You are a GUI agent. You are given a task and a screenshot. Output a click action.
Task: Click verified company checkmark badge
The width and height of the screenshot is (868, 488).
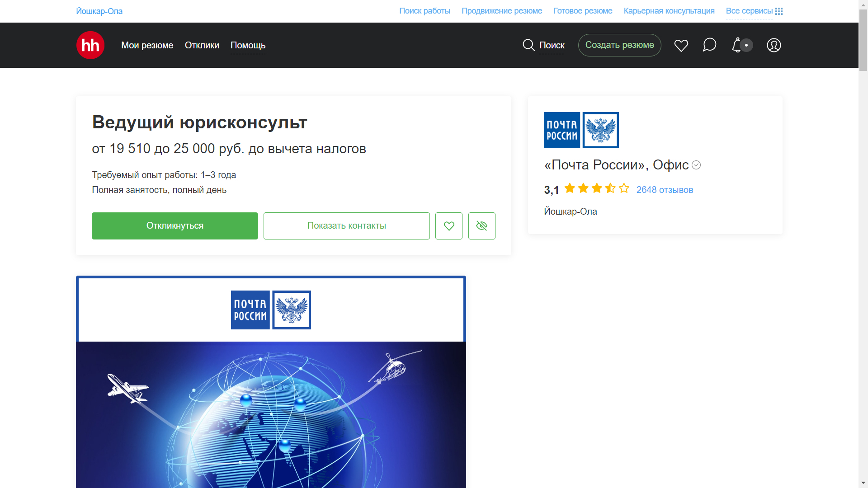pyautogui.click(x=696, y=165)
